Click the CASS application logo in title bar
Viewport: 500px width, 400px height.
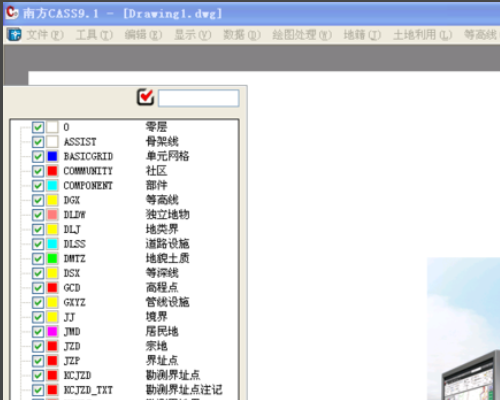(x=12, y=13)
